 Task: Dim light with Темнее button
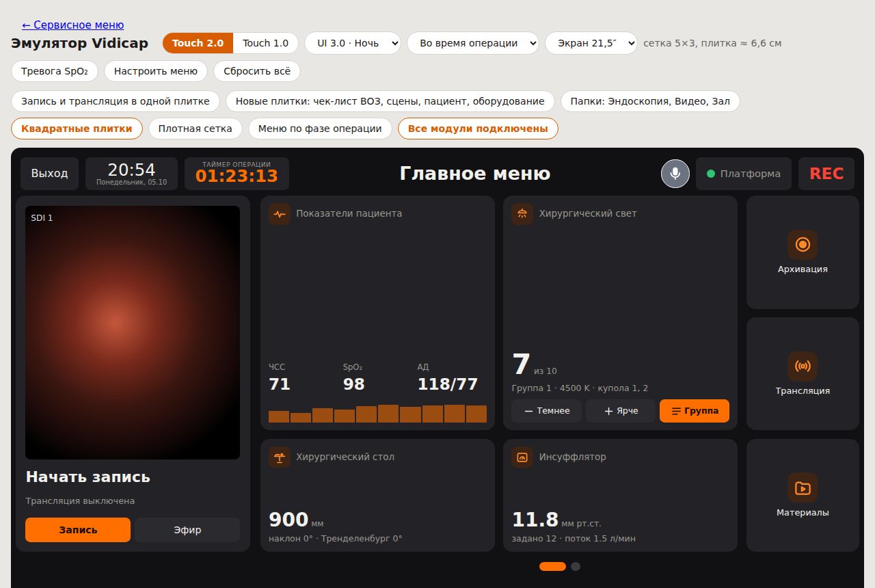click(x=546, y=411)
